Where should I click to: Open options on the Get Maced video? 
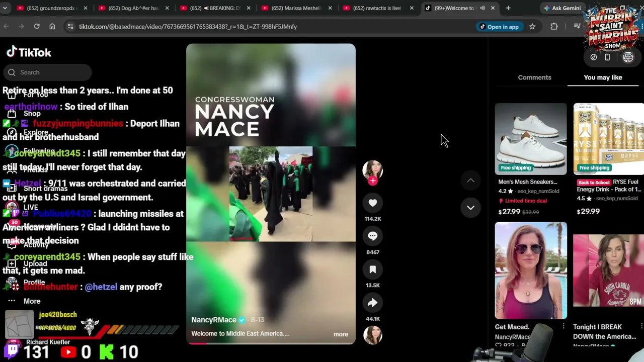563,327
